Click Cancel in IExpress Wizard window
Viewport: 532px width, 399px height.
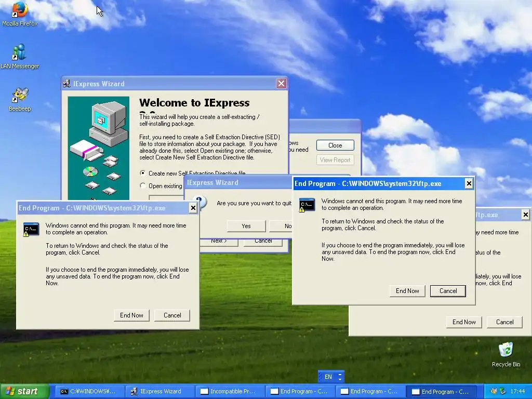click(x=263, y=242)
